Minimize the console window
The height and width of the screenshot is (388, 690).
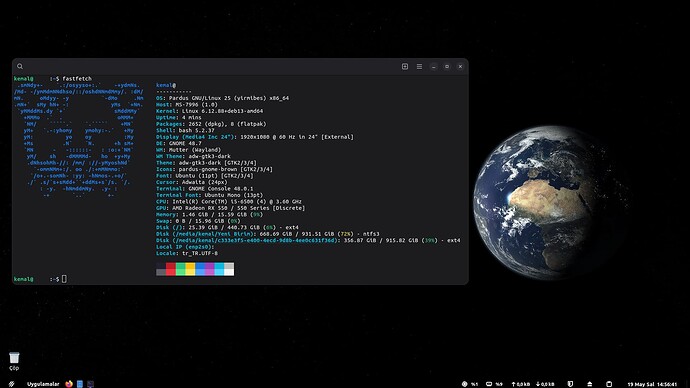point(433,66)
